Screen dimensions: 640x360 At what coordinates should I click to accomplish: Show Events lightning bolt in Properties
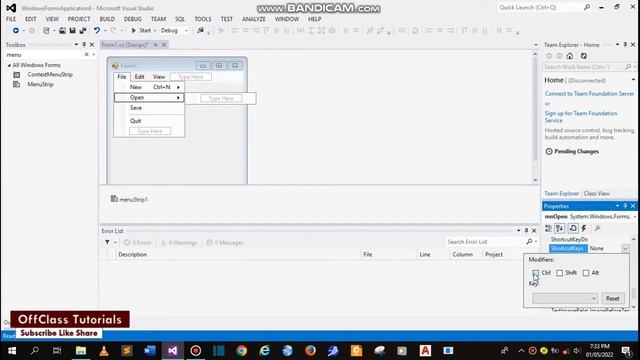pos(584,229)
